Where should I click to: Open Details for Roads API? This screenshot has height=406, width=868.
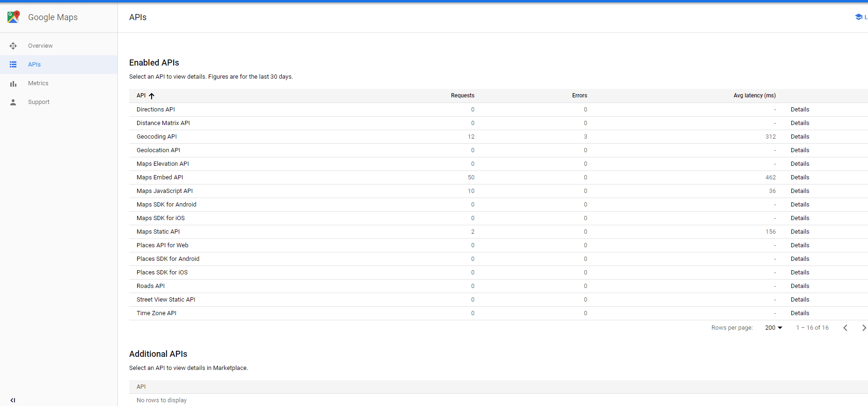(800, 286)
